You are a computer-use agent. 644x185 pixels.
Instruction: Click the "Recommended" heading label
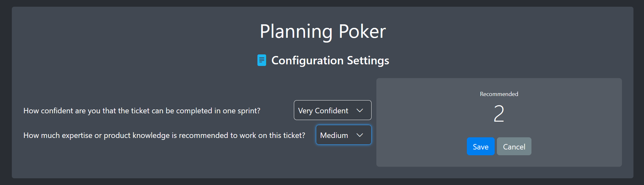pyautogui.click(x=499, y=94)
